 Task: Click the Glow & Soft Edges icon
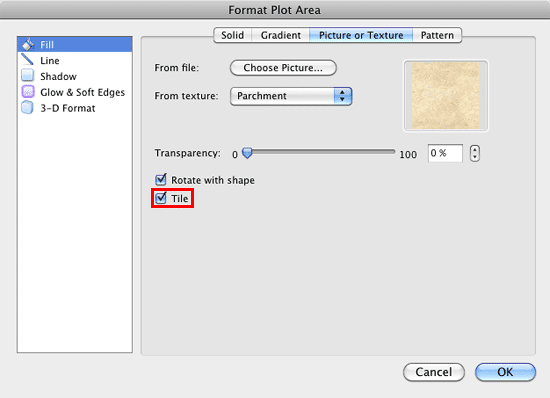28,92
